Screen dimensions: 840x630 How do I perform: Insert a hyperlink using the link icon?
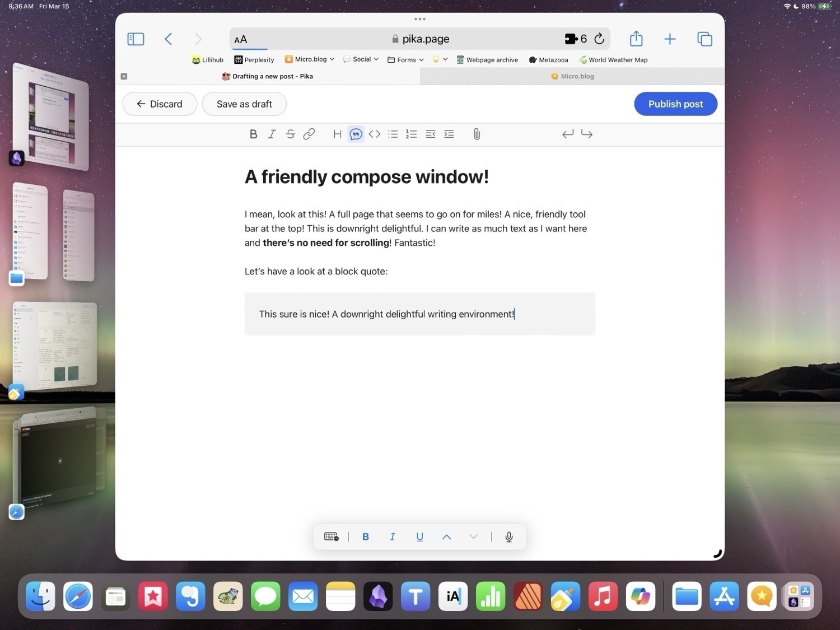[309, 134]
